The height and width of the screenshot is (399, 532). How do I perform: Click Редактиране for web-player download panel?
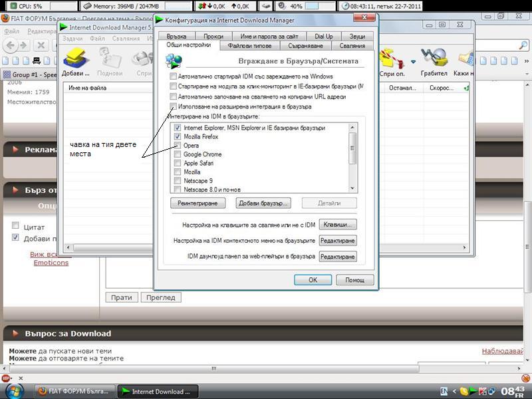click(338, 257)
